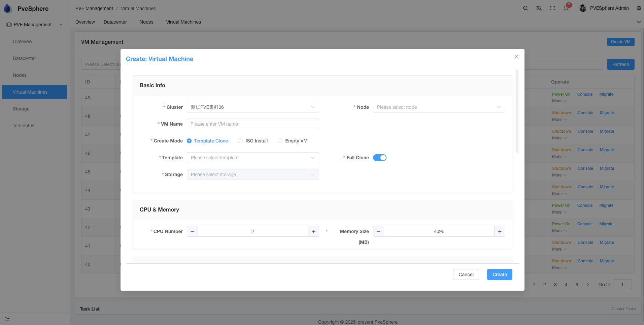Switch to the Datacenter tab
Viewport: 644px width, 325px height.
click(115, 22)
